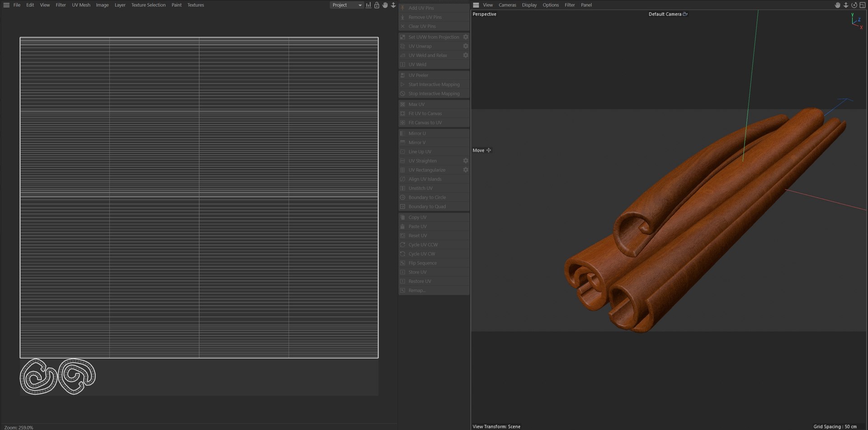Click the UV Peeler icon

pyautogui.click(x=402, y=76)
